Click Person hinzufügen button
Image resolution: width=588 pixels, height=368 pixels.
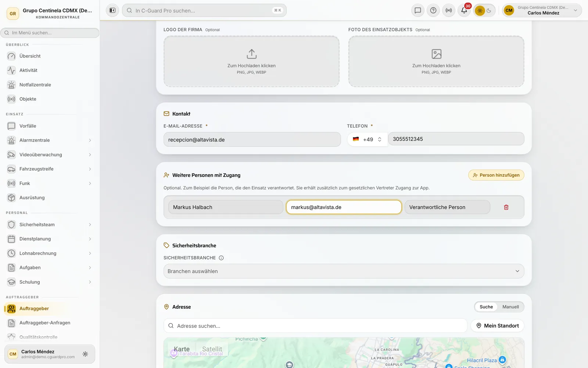(496, 175)
